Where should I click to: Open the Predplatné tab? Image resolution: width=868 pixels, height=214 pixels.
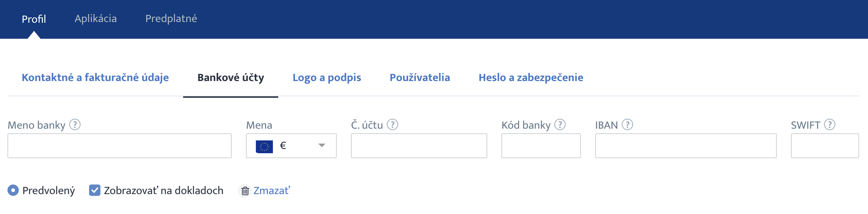[x=171, y=18]
